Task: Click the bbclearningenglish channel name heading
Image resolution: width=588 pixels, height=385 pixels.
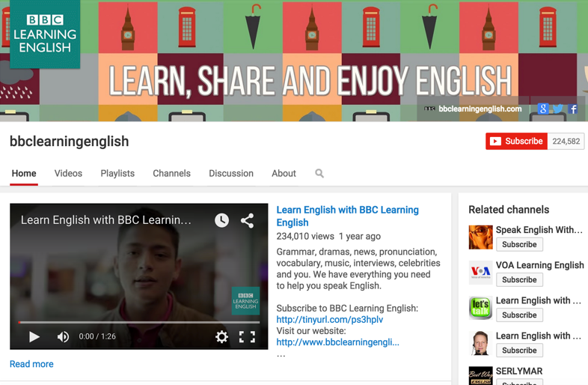Action: pyautogui.click(x=70, y=142)
